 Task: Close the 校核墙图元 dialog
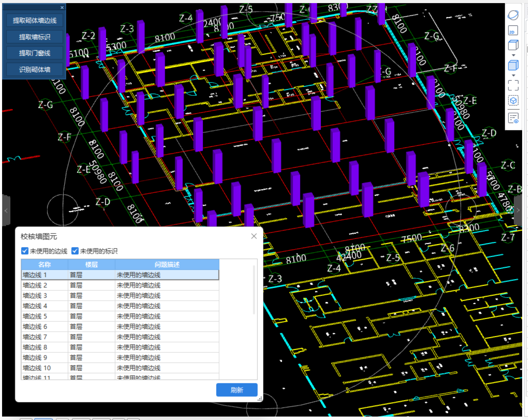click(x=254, y=236)
